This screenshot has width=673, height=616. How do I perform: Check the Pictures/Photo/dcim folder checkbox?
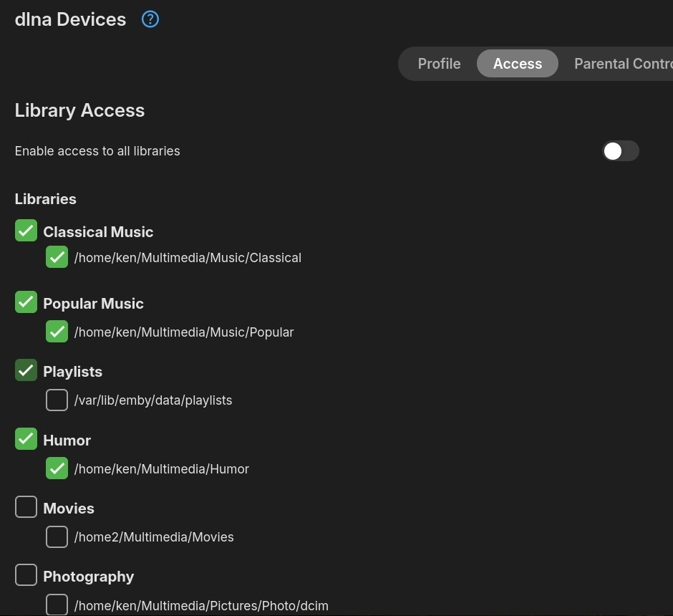[57, 605]
